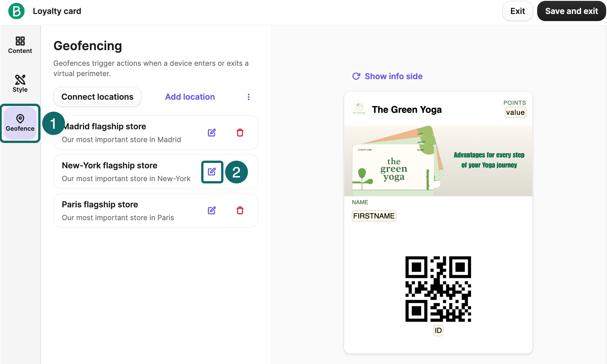
Task: Delete the Paris flagship store location
Action: coord(240,210)
